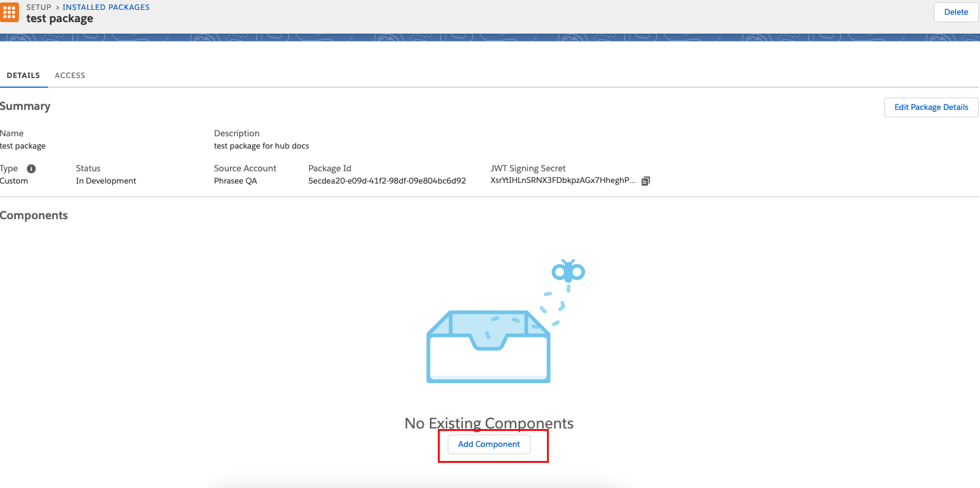Click the 'Phrasee QA' source account value
Image resolution: width=980 pixels, height=488 pixels.
235,181
